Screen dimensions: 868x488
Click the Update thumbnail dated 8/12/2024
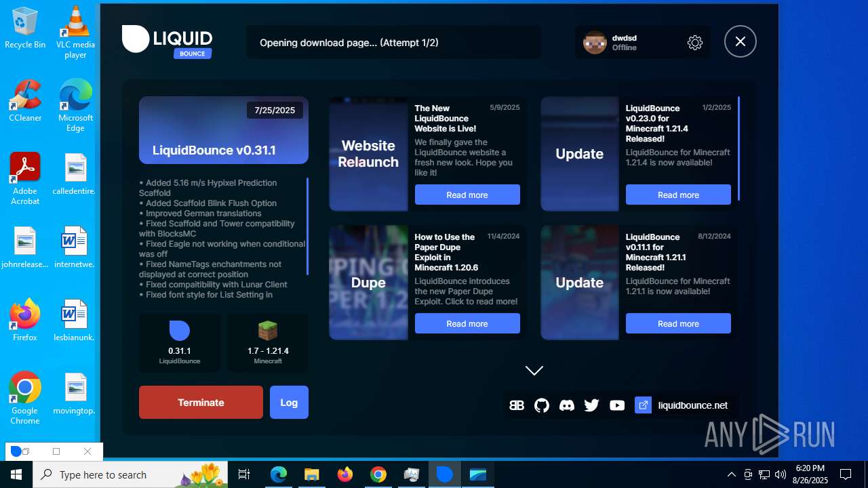[580, 283]
